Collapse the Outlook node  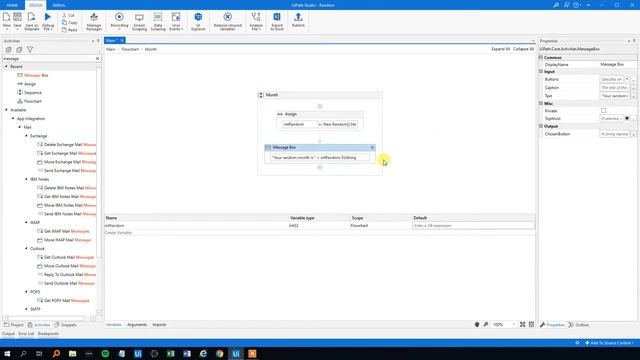27,248
